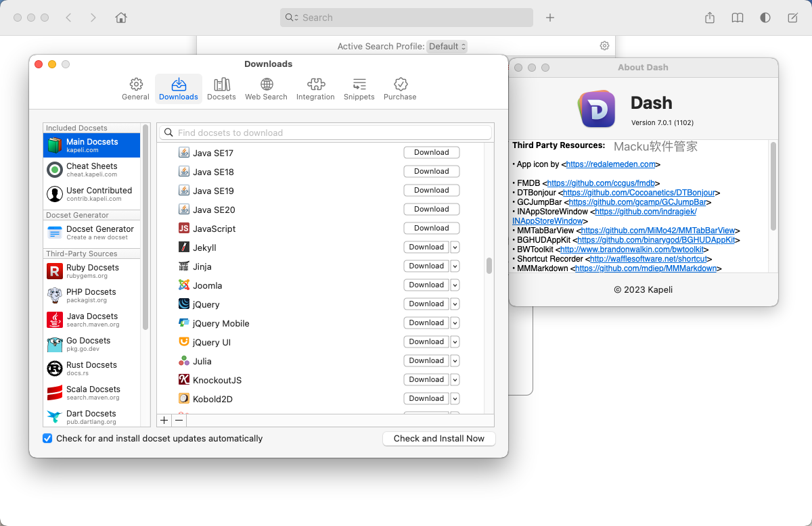The width and height of the screenshot is (812, 526).
Task: Click the Joomla docset icon
Action: point(183,285)
